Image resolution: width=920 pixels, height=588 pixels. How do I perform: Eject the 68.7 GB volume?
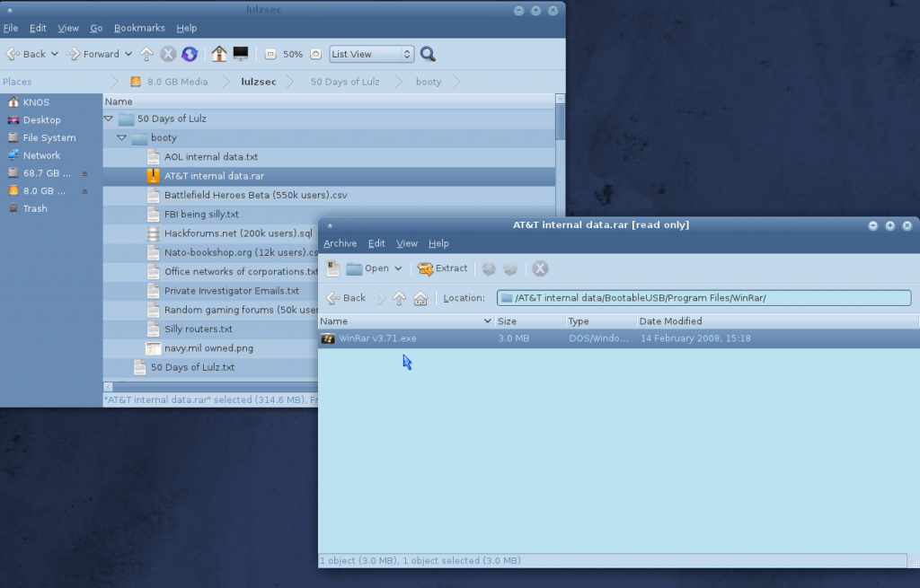(x=84, y=173)
